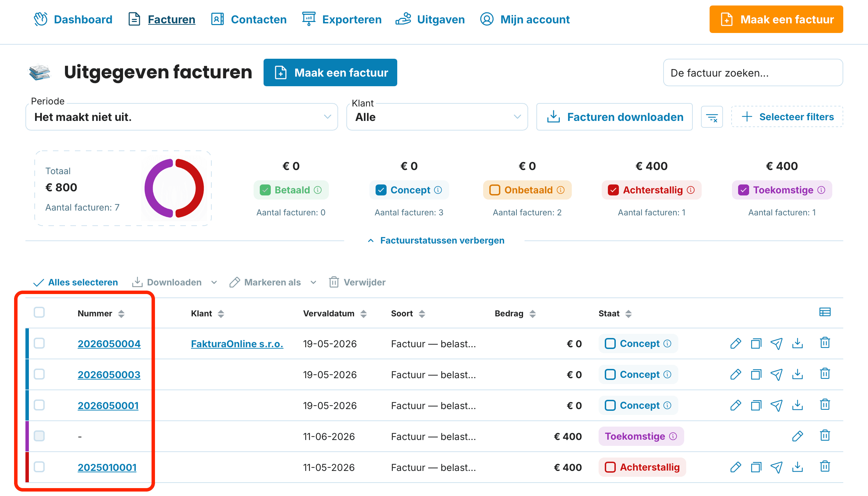Open the Periode dropdown
This screenshot has height=496, width=868.
click(182, 117)
